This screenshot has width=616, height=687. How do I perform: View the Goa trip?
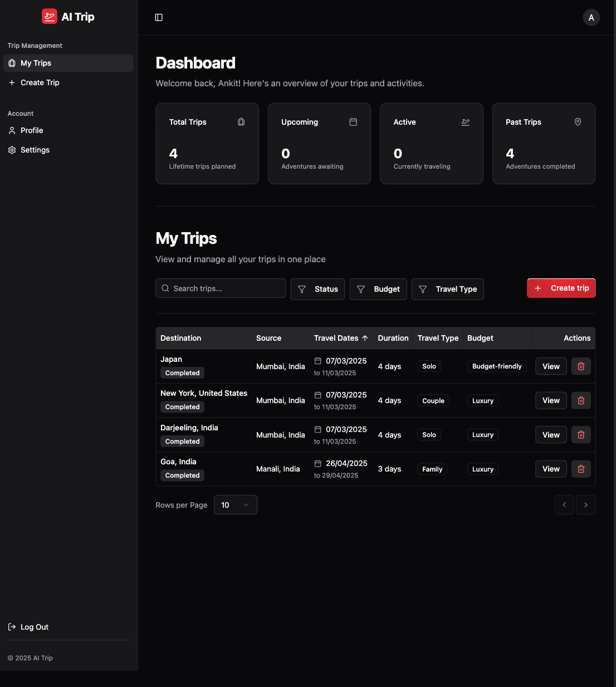tap(551, 469)
